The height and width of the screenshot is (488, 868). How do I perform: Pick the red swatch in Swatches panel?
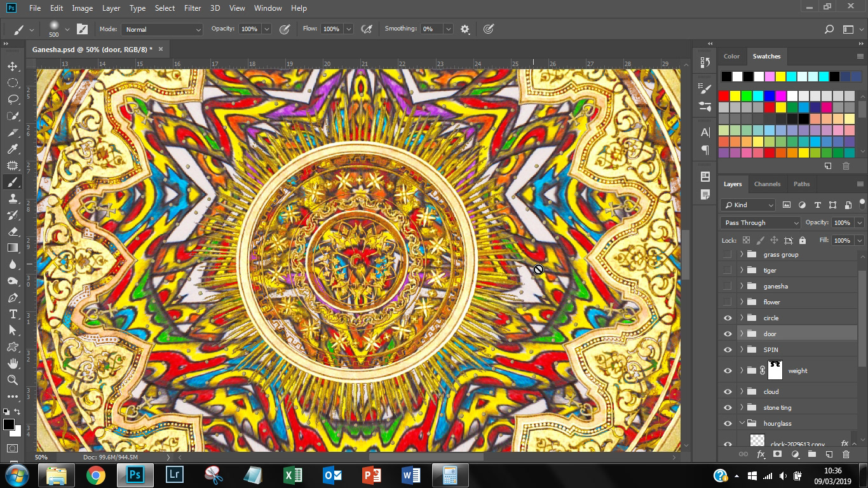point(724,96)
